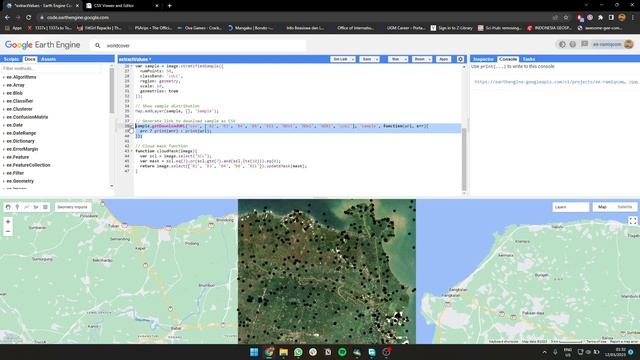Bookmark this page with star icon
This screenshot has width=640, height=360.
coord(566,18)
